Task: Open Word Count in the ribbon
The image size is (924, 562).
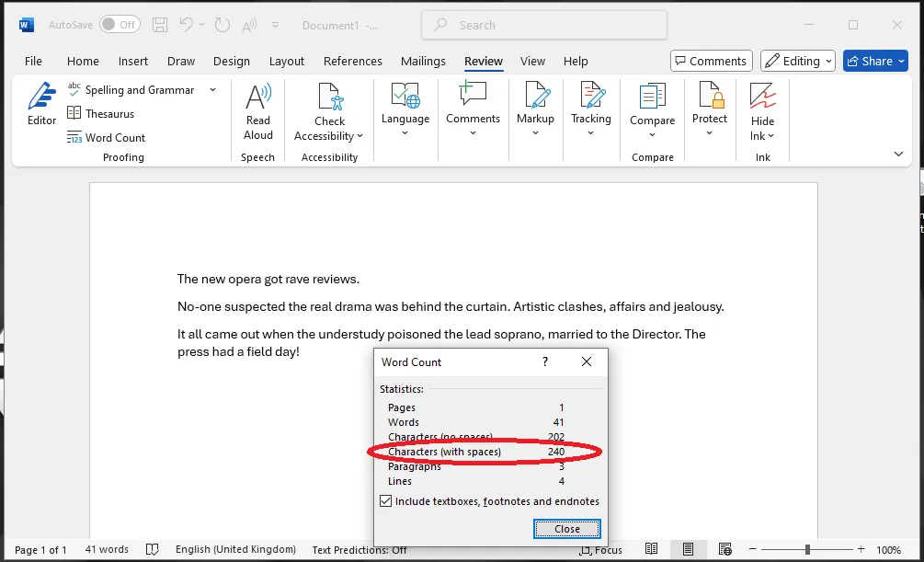Action: coord(106,137)
